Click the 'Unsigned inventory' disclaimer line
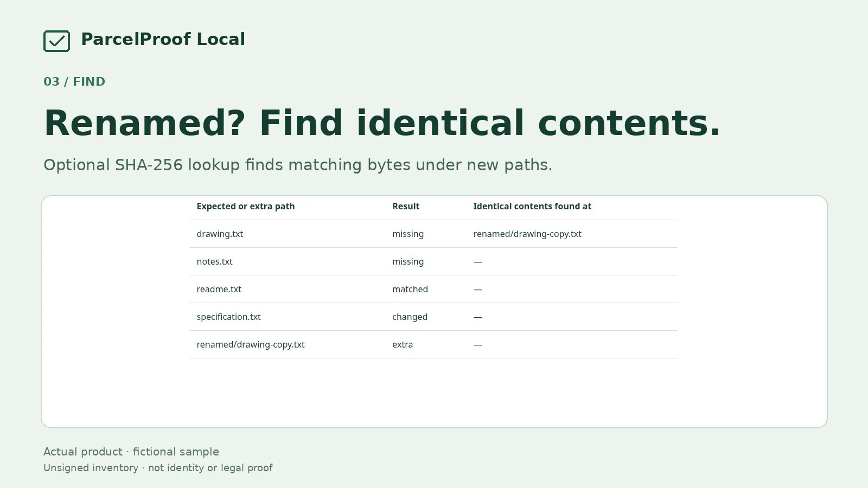The width and height of the screenshot is (868, 488). (158, 468)
